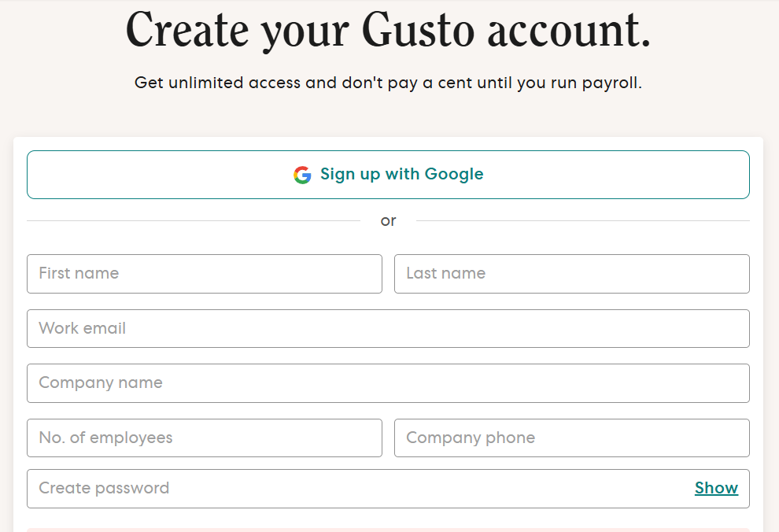Focus the First name field
The image size is (779, 532).
(x=204, y=274)
